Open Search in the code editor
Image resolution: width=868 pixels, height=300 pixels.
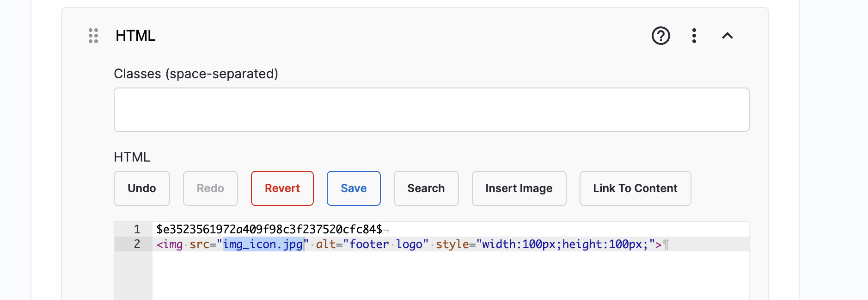pyautogui.click(x=426, y=188)
